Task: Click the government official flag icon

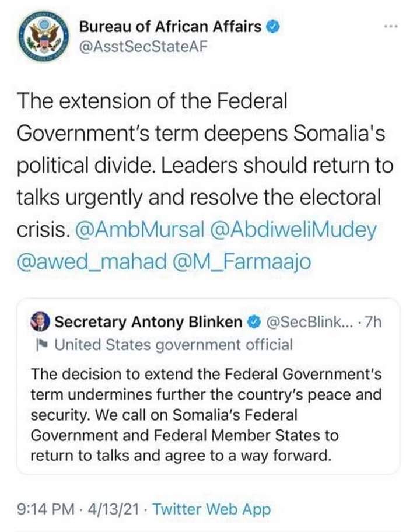Action: click(x=42, y=345)
